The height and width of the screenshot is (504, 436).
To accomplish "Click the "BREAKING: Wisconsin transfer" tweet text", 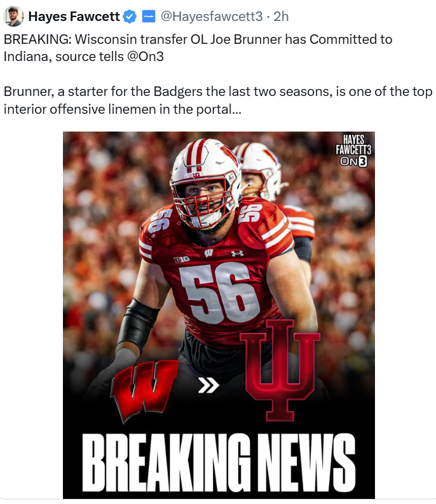I will 198,48.
